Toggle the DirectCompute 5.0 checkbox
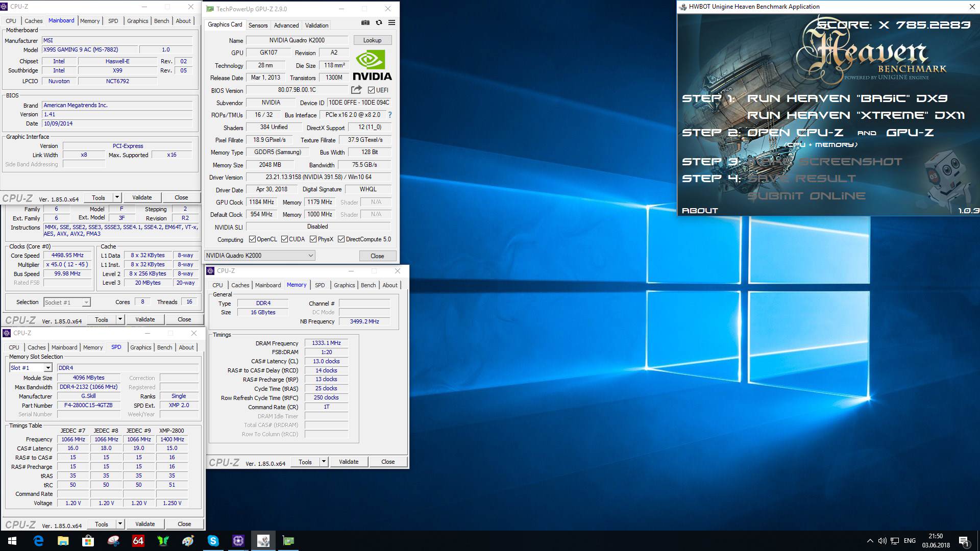 coord(341,239)
